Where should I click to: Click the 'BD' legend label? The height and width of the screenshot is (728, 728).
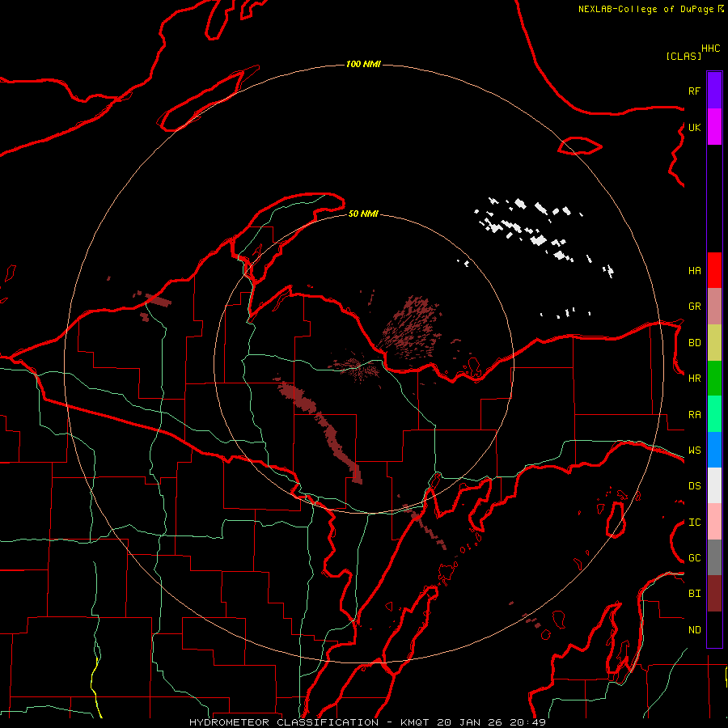tap(695, 343)
